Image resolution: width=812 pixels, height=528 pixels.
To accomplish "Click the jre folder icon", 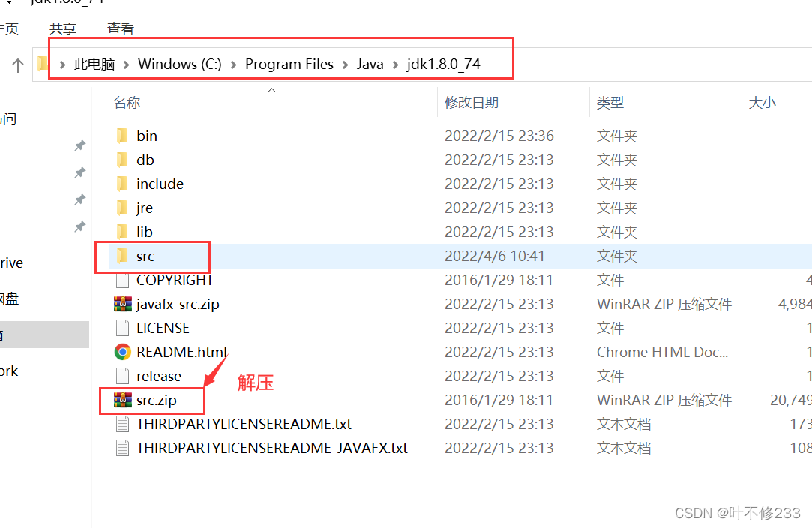I will [122, 208].
